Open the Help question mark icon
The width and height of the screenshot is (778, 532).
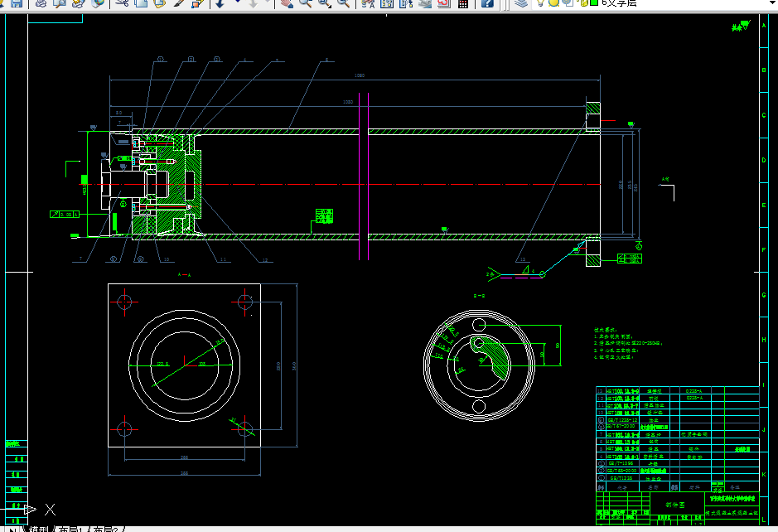(488, 4)
